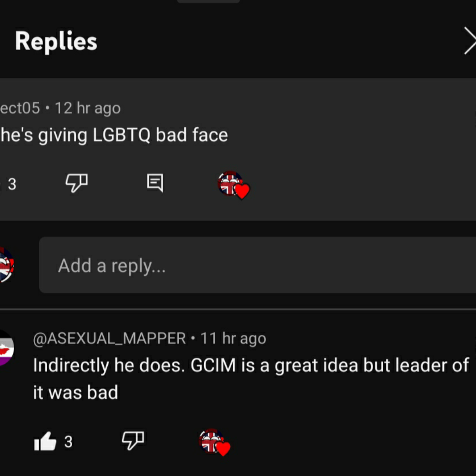The image size is (476, 476).
Task: Select the "giving LGBTQ bad face" comment text
Action: pos(114,135)
